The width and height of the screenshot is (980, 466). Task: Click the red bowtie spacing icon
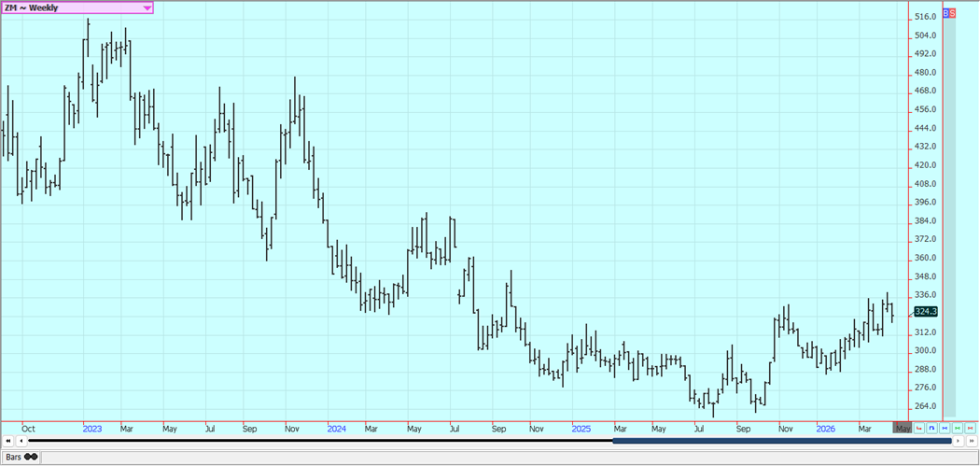tap(971, 428)
